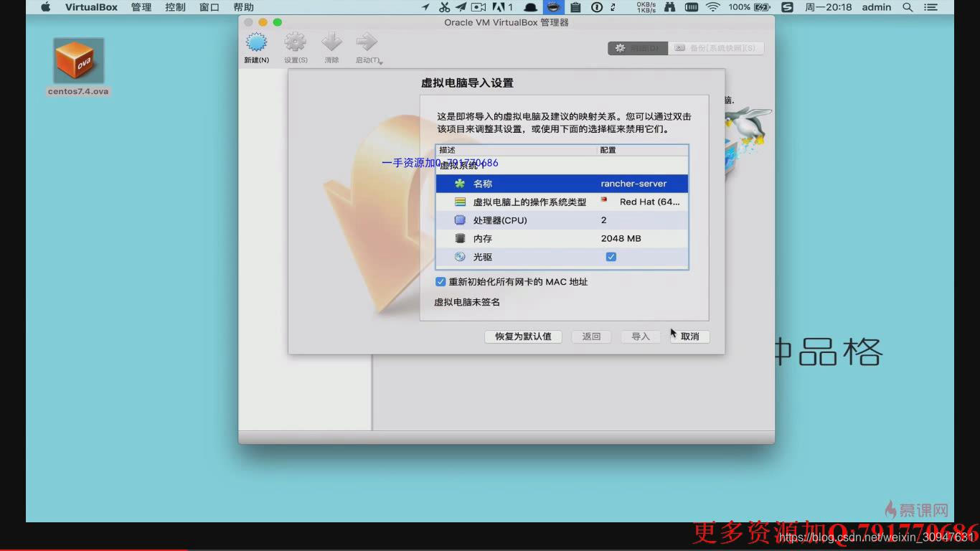The image size is (980, 551).
Task: Click the 光驱 disc drive icon
Action: point(460,257)
